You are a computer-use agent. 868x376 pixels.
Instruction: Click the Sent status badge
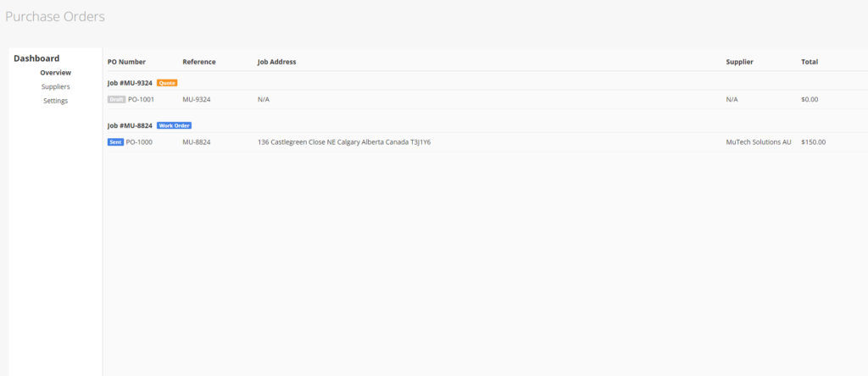[115, 142]
